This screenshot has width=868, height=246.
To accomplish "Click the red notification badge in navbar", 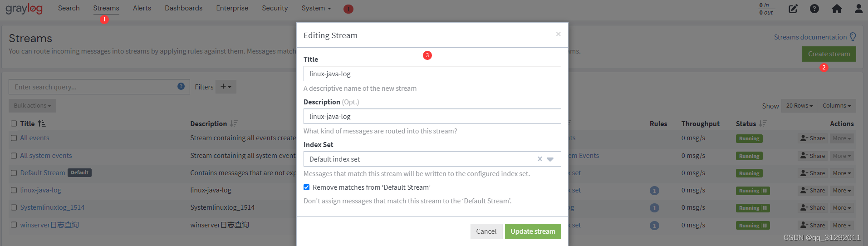I will (x=348, y=9).
